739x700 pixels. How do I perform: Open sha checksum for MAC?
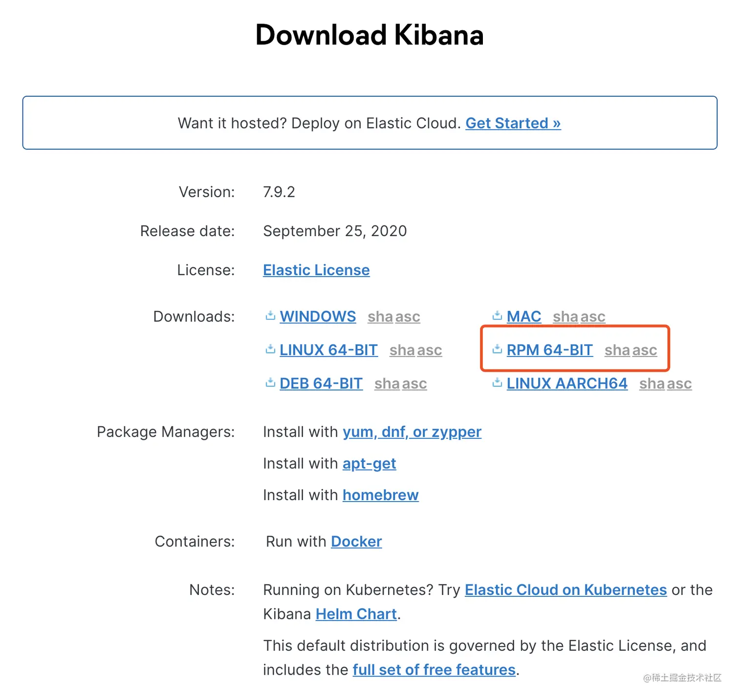(x=565, y=317)
